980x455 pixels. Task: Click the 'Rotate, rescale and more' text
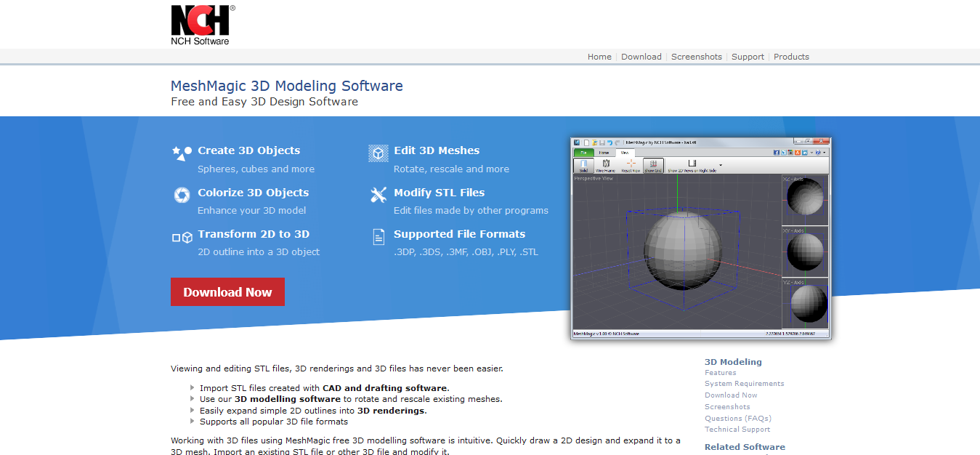pos(451,169)
